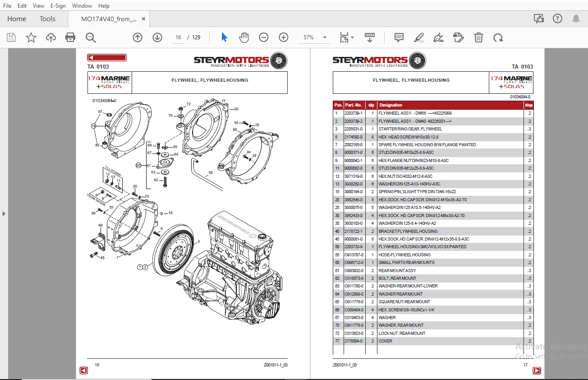Open the Edit menu
Viewport: 588px width, 380px height.
click(22, 6)
